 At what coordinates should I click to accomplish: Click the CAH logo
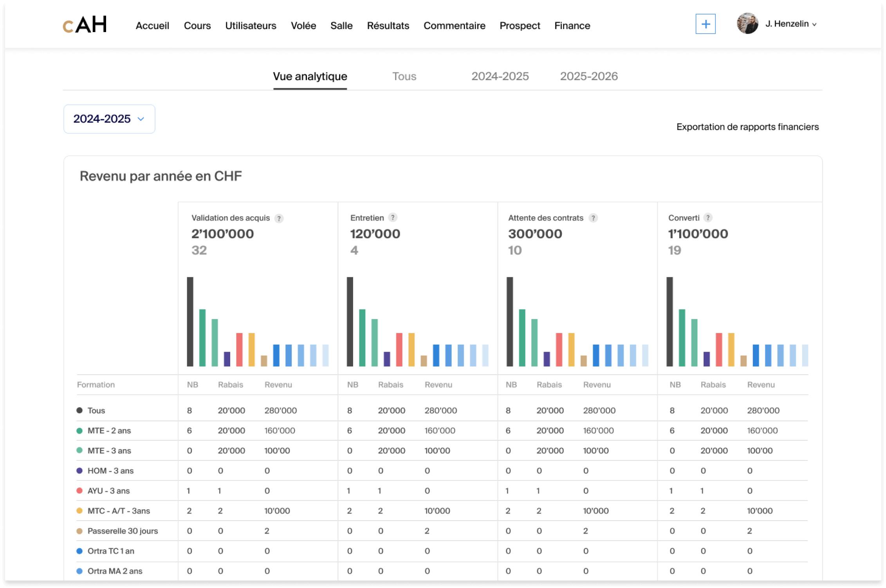point(85,25)
